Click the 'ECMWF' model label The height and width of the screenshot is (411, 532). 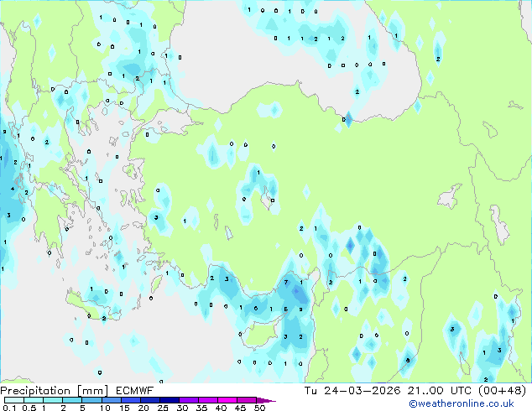point(135,391)
